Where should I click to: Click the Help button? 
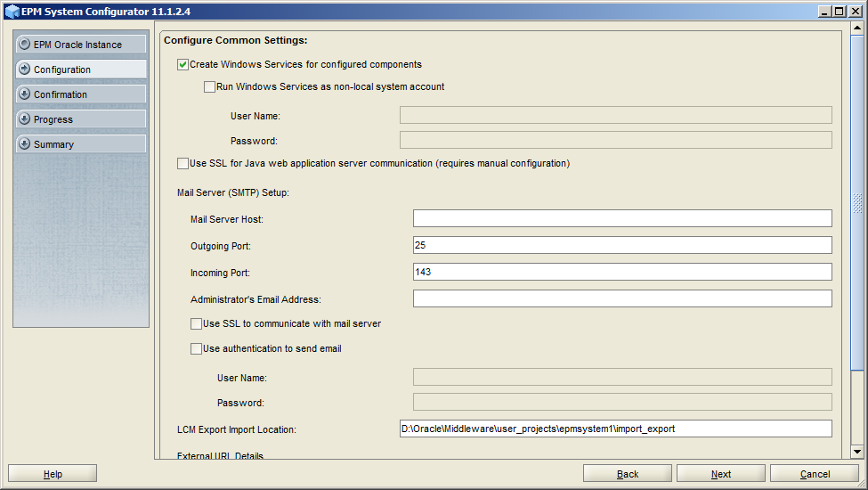53,474
